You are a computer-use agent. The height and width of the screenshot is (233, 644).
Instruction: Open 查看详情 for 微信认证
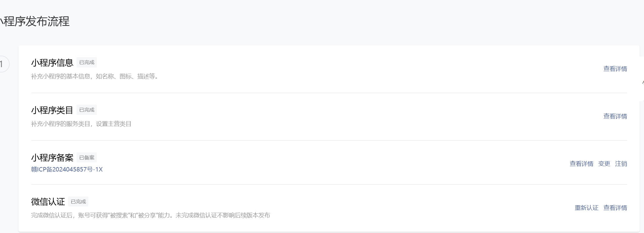[x=615, y=208]
